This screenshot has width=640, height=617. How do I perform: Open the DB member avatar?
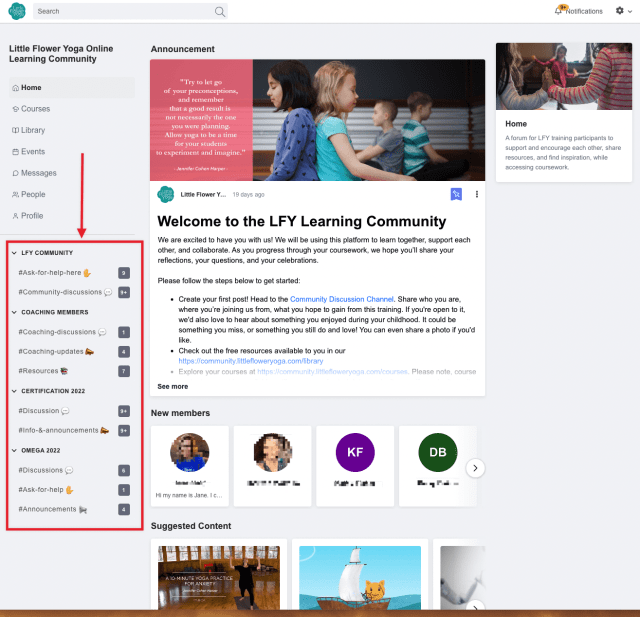pyautogui.click(x=438, y=452)
